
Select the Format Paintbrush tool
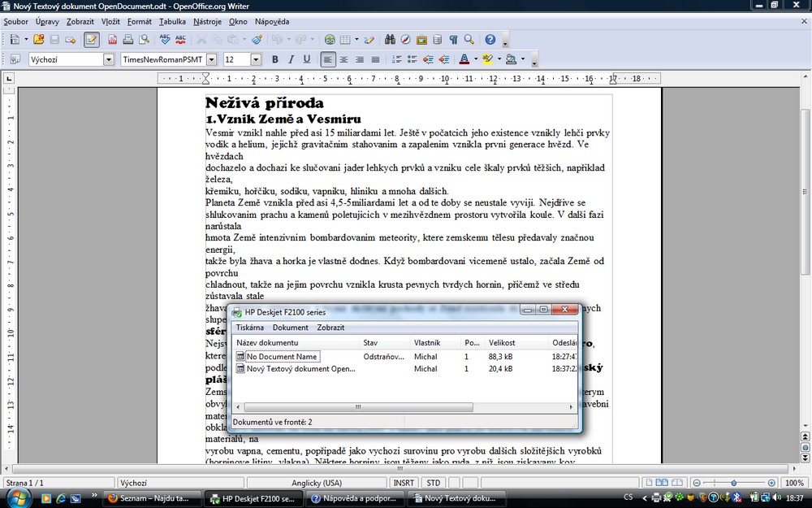click(x=257, y=39)
